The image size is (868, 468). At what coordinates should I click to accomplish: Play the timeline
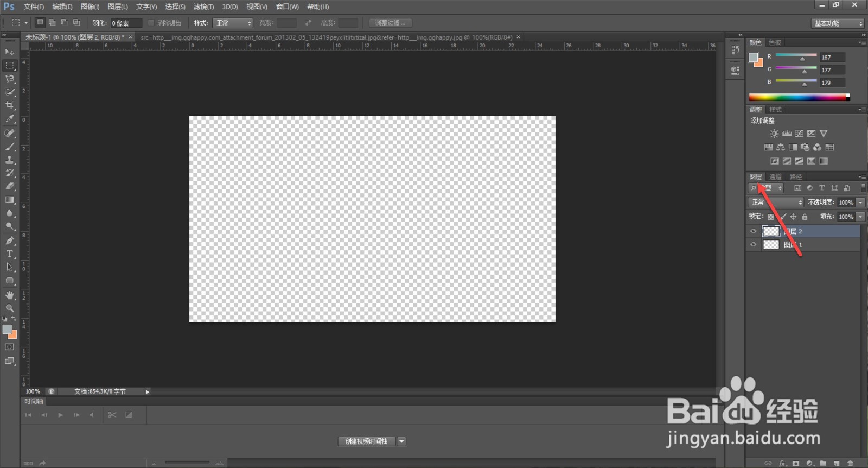coord(60,415)
